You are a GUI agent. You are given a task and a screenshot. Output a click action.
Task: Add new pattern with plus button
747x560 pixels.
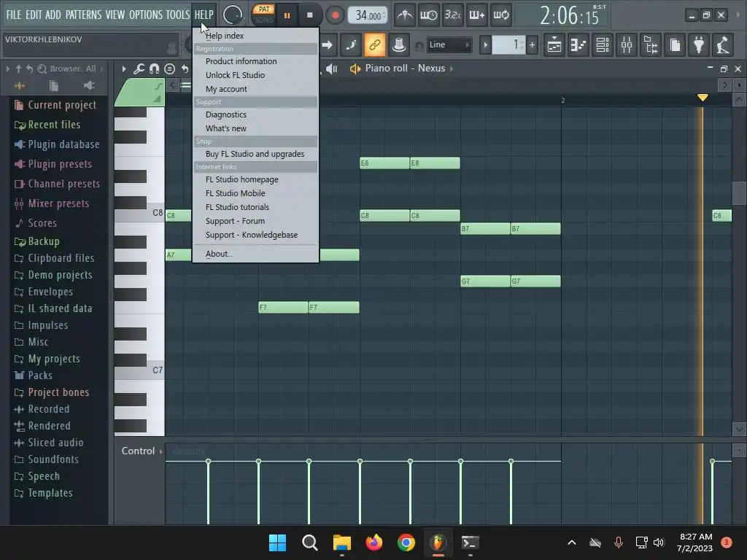tap(532, 45)
